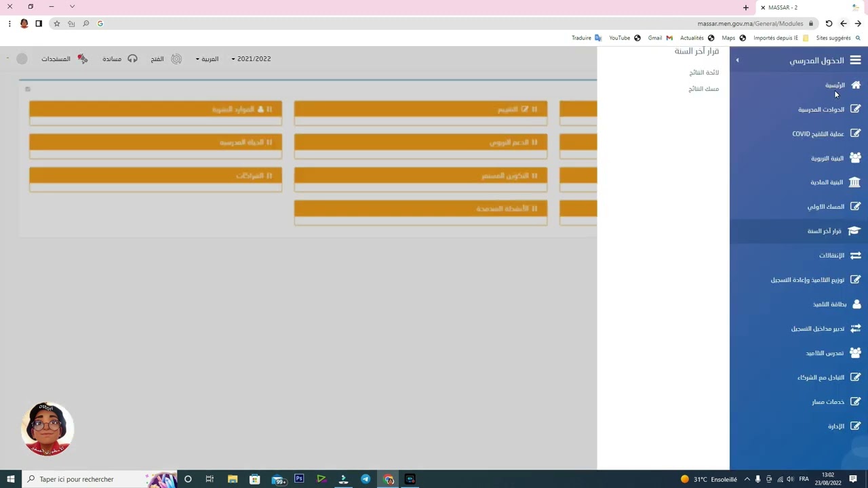868x488 pixels.
Task: Collapse the sidebar with the small arrow
Action: click(x=737, y=60)
